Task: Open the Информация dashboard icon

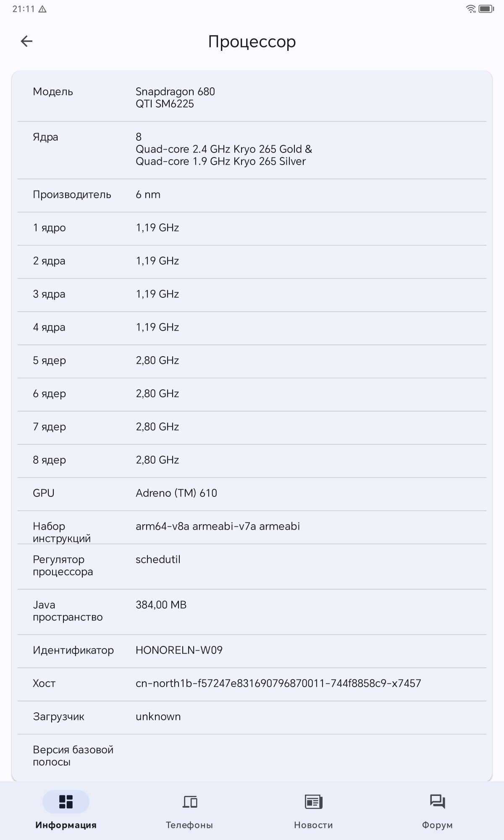Action: (x=66, y=802)
